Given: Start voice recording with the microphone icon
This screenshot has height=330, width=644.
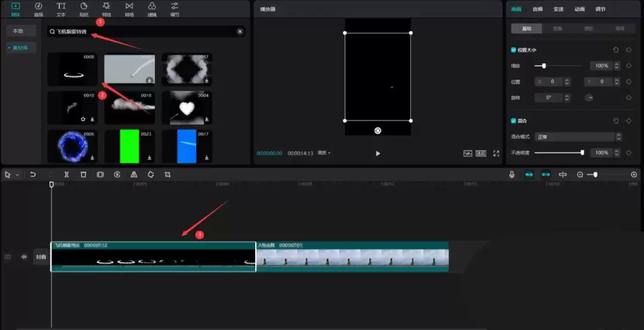Looking at the screenshot, I should click(x=512, y=175).
